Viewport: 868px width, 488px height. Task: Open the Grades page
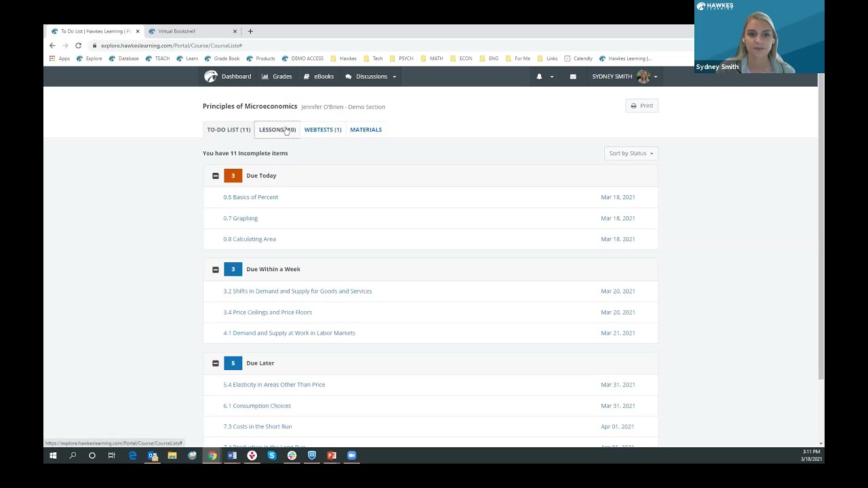point(277,77)
